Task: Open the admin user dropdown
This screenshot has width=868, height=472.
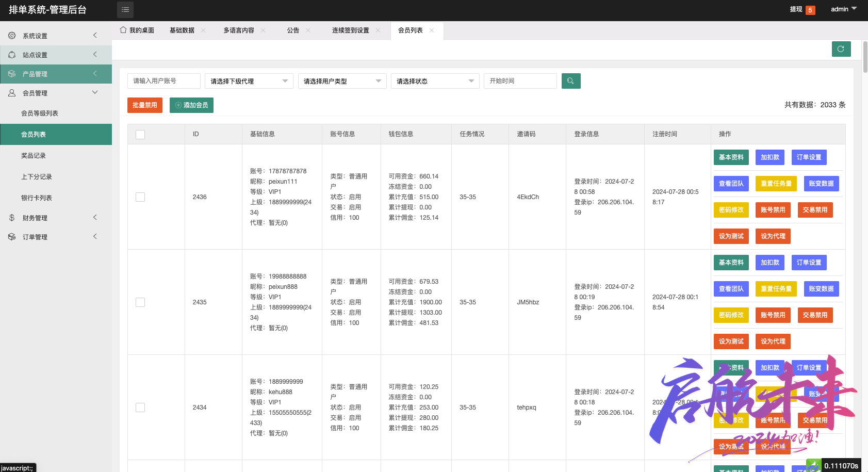Action: pos(844,9)
